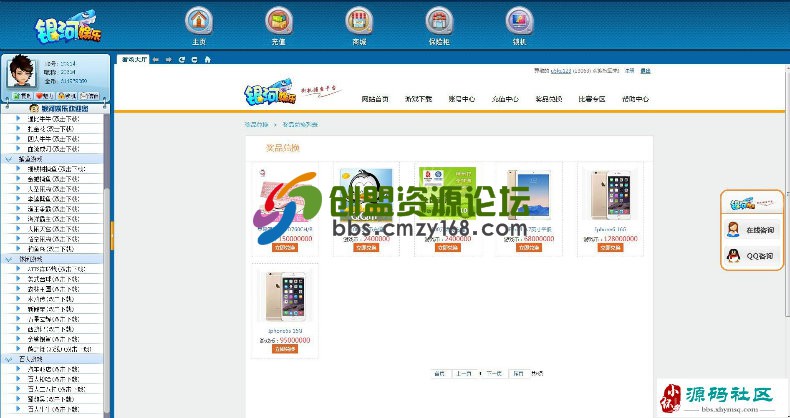Select 四人牛牛 in the game list
Screen dimensions: 790x418
coord(52,138)
